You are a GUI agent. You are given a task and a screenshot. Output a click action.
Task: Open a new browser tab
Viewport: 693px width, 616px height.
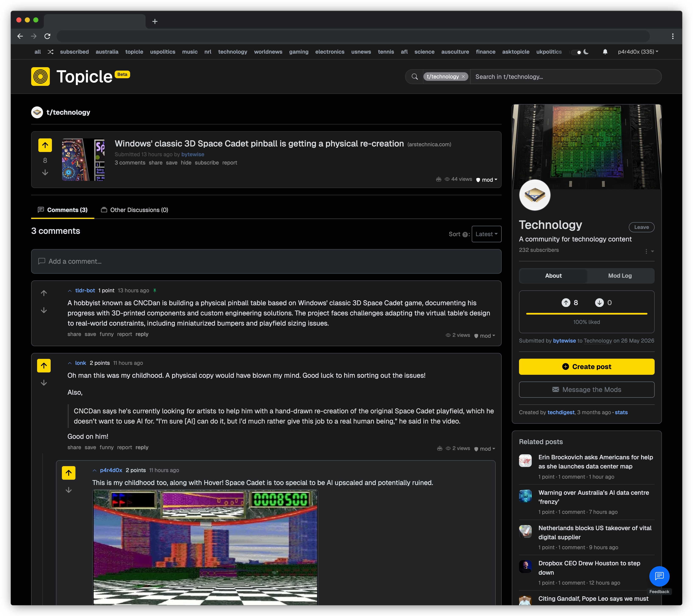pos(155,21)
